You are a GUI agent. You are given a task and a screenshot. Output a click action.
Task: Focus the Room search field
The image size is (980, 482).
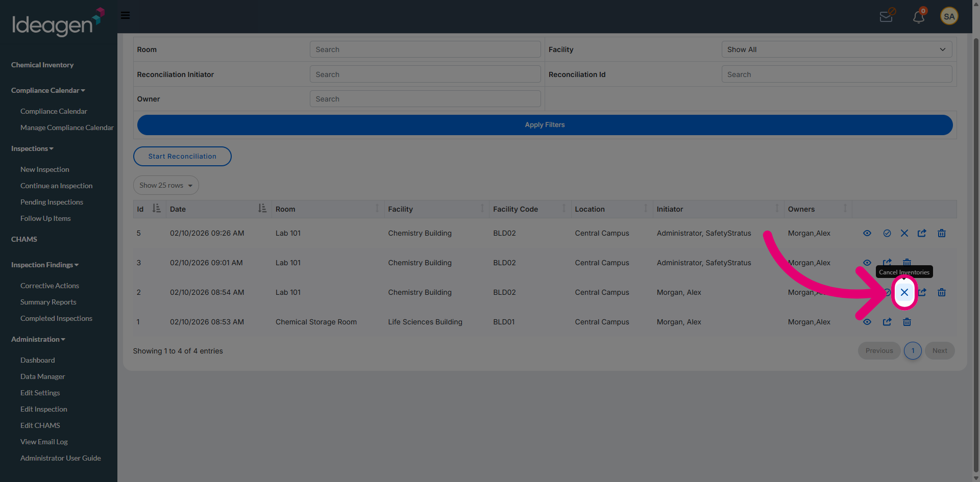click(425, 49)
